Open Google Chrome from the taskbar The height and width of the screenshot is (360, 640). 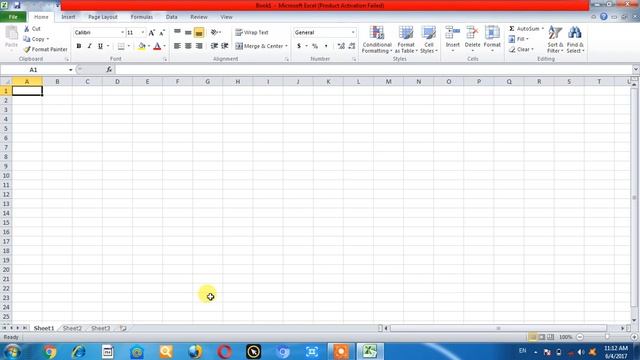pos(50,351)
